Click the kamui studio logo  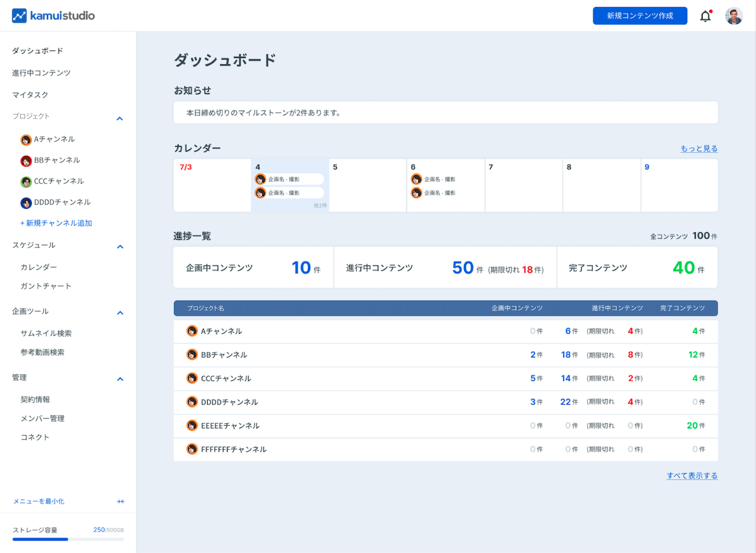coord(54,15)
